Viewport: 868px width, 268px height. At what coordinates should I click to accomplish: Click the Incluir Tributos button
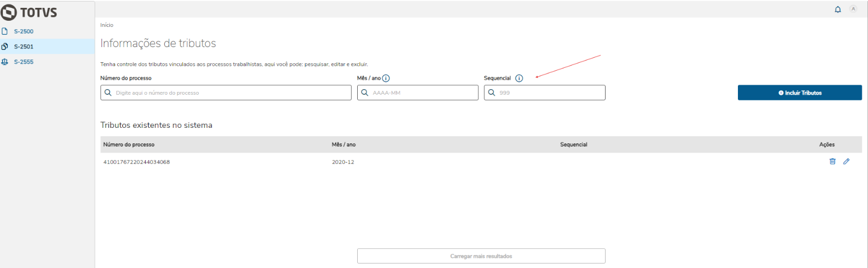pos(800,93)
